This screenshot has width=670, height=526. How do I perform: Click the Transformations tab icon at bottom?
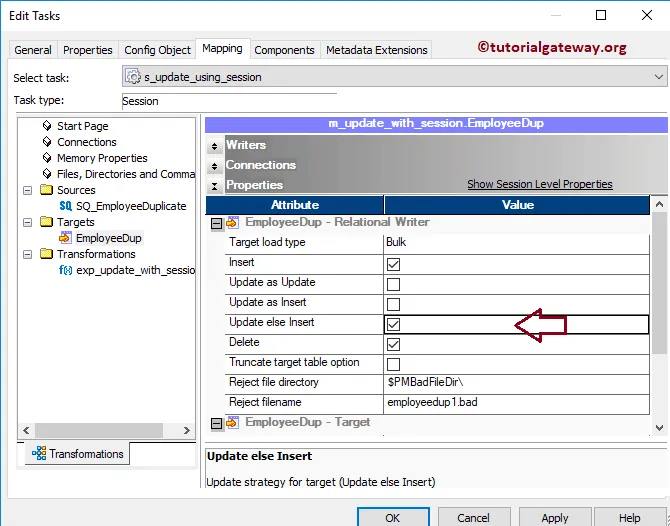[x=39, y=453]
